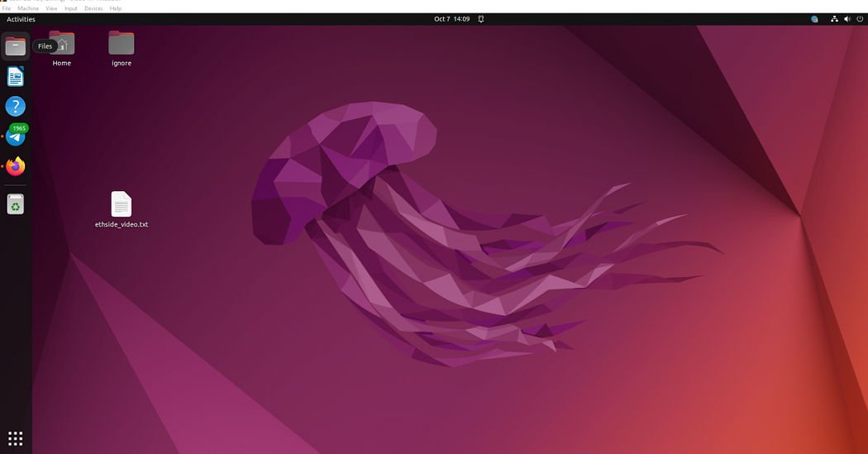
Task: Select the ethside_video.txt file
Action: pos(122,205)
